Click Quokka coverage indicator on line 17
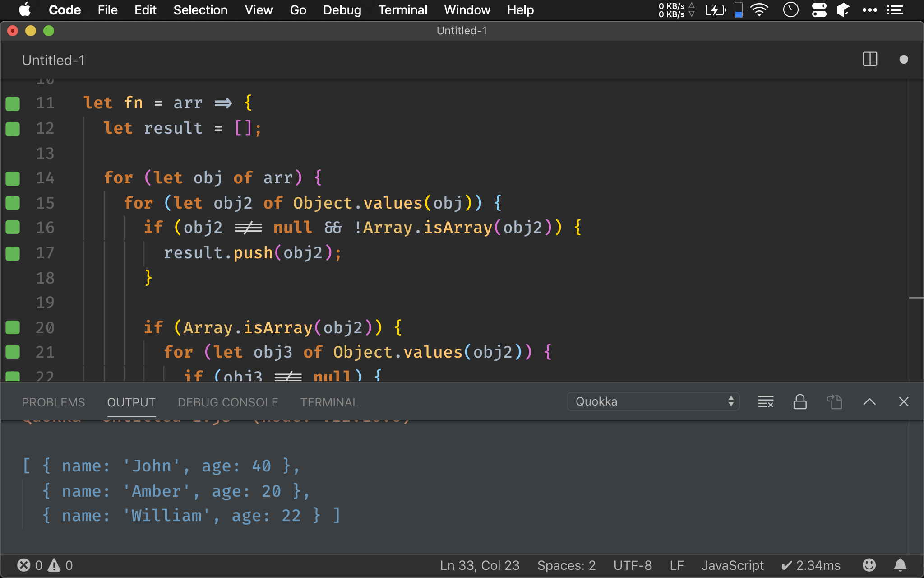This screenshot has width=924, height=578. point(13,253)
